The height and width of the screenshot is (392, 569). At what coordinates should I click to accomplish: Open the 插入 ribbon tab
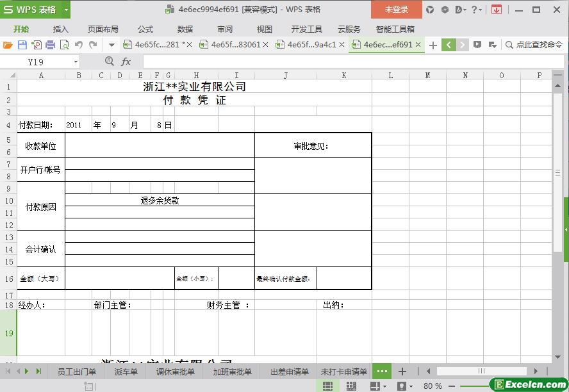click(x=60, y=29)
